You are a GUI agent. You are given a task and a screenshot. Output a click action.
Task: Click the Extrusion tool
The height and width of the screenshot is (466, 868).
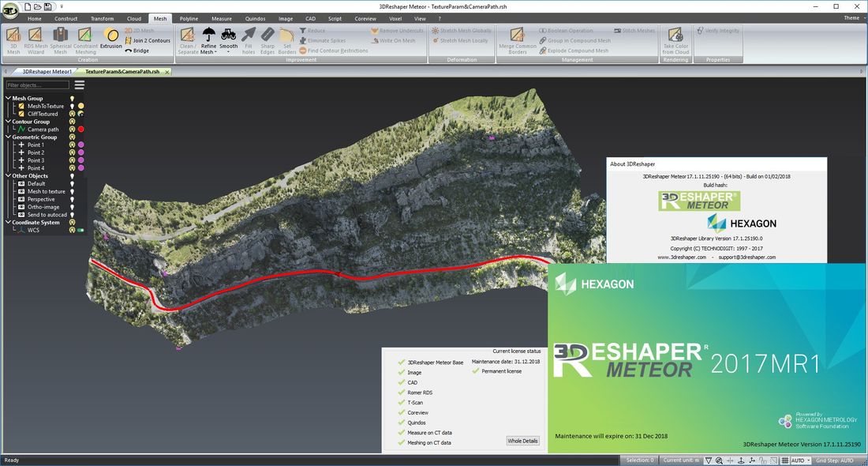[x=110, y=39]
